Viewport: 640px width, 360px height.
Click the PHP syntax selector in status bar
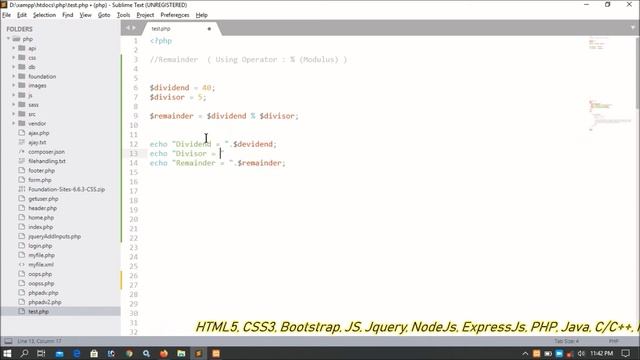pos(613,341)
